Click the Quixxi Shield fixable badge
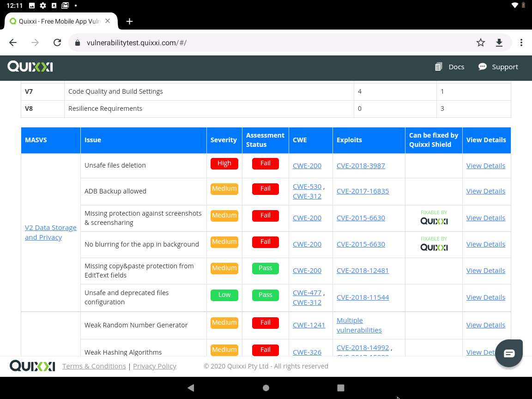532x399 pixels. [434, 218]
